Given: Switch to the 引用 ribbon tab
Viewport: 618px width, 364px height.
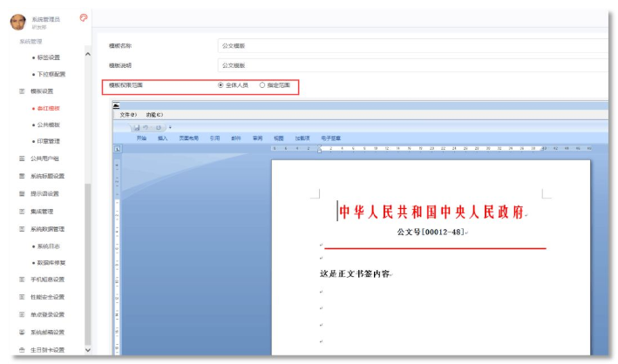Looking at the screenshot, I should point(214,138).
